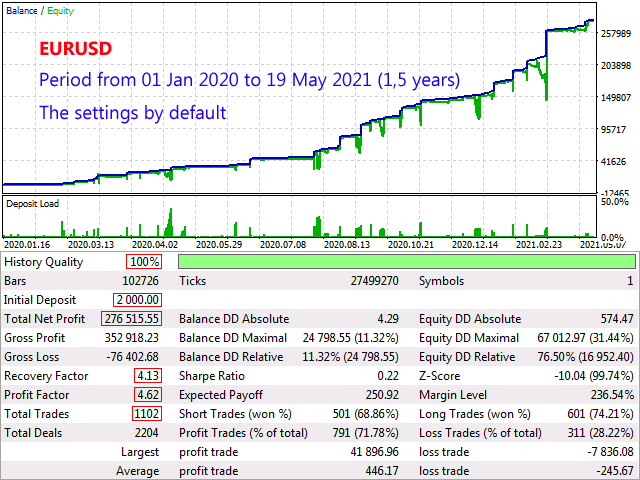Click the 2020.01.16 date axis label
The height and width of the screenshot is (480, 640).
click(x=27, y=244)
